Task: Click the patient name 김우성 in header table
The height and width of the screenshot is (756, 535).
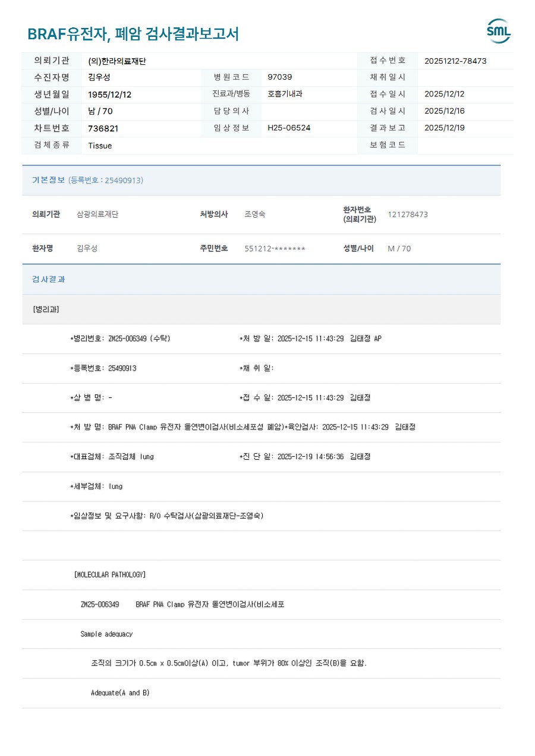Action: pos(99,77)
